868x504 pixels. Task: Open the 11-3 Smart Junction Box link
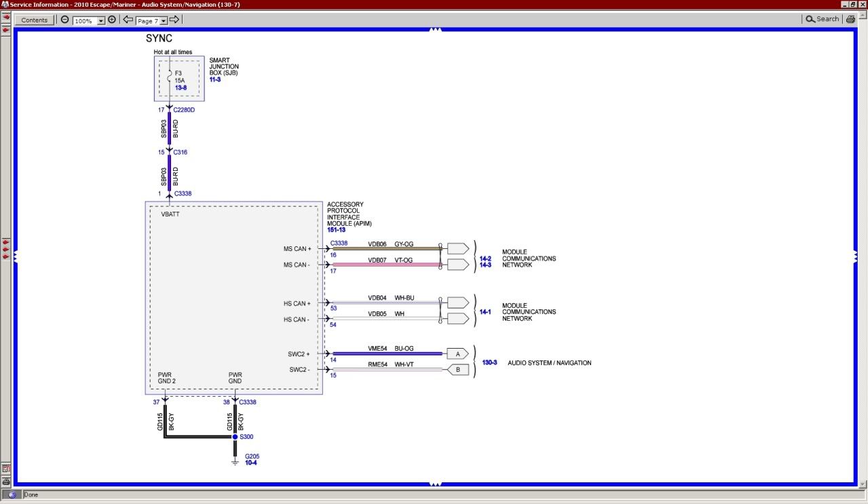[x=214, y=79]
